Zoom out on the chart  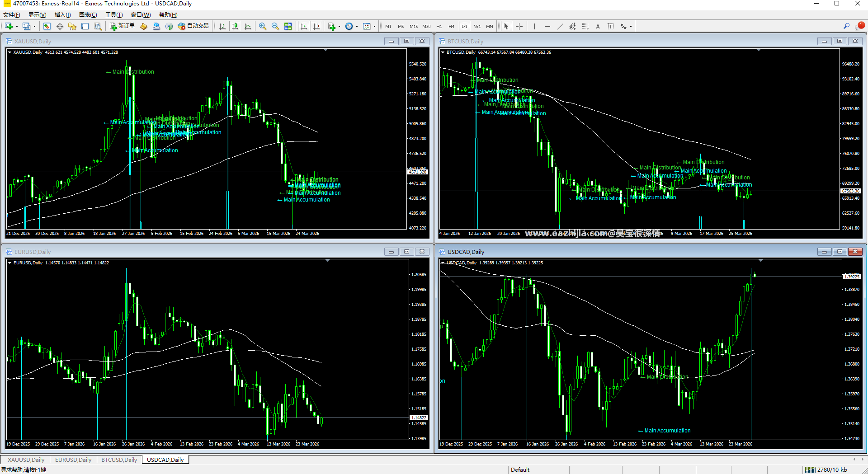click(275, 26)
